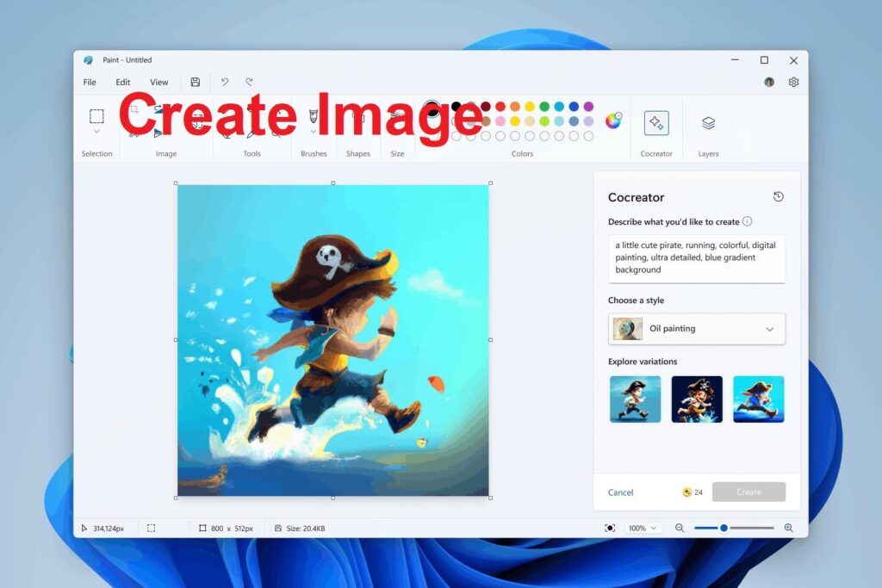Open the Cocreator tool in the ribbon
Viewport: 882px width, 588px height.
[655, 123]
